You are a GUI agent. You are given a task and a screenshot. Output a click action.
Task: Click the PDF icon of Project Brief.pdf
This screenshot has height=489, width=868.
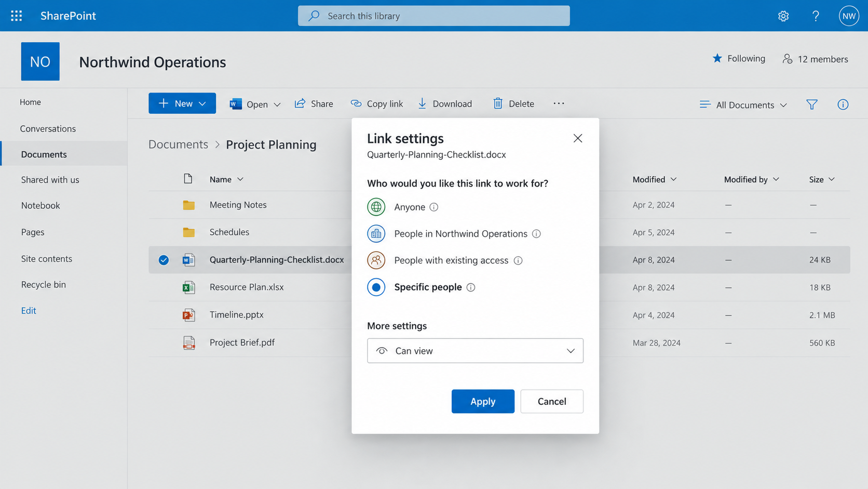tap(188, 342)
